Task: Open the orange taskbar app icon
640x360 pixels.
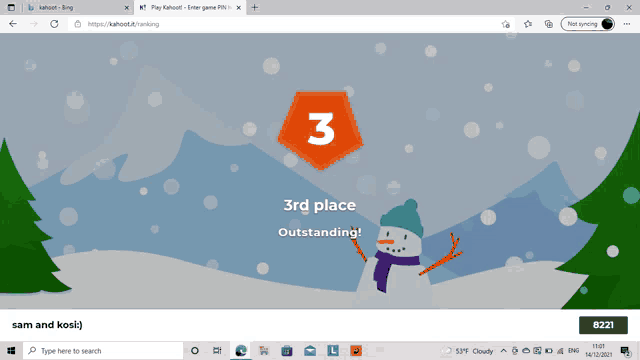Action: (x=356, y=351)
